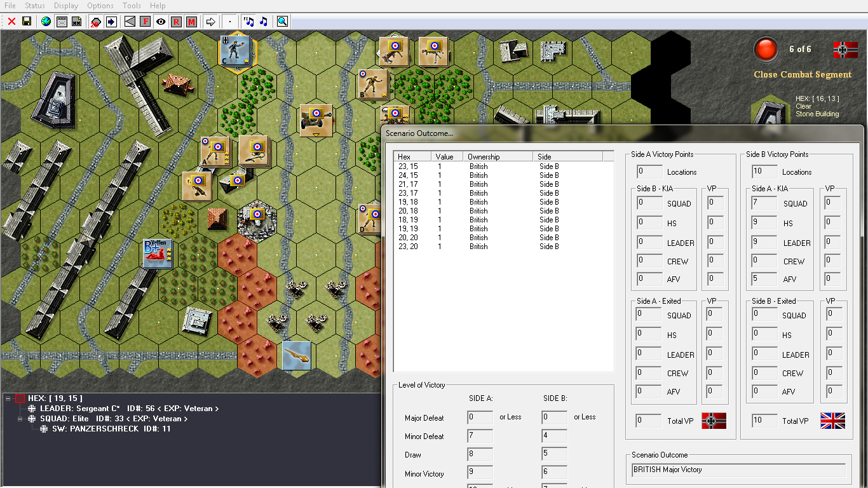Toggle sound effects with FX note icon
868x488 pixels.
pyautogui.click(x=248, y=22)
